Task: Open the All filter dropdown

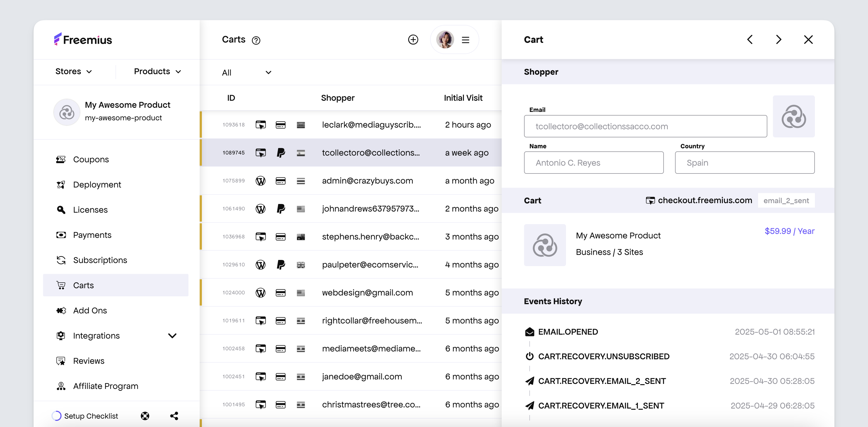Action: (247, 72)
